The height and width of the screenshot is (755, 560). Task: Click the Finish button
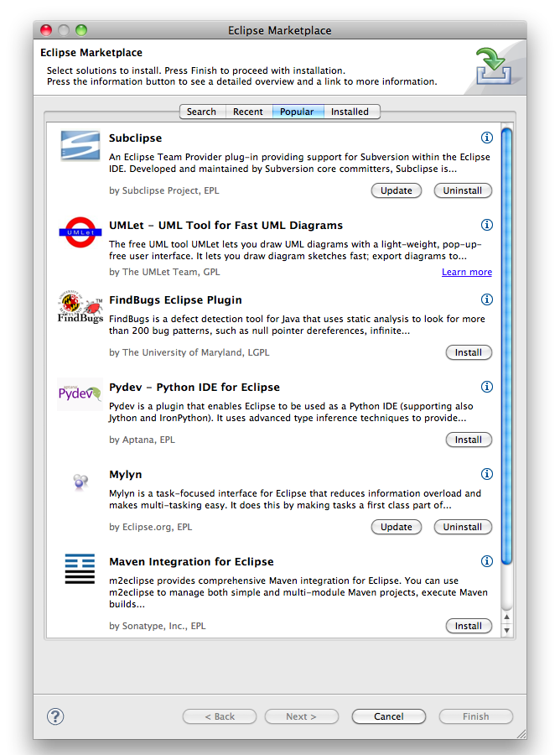coord(476,716)
